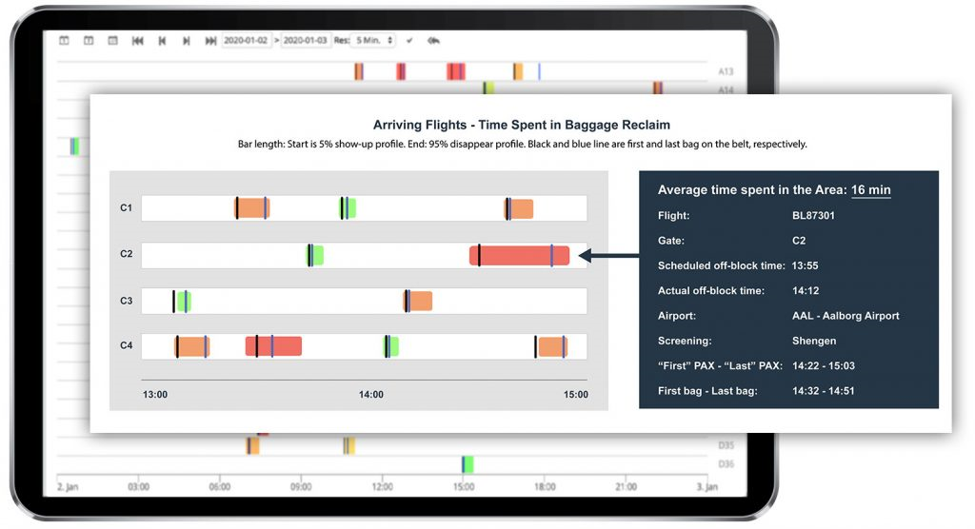Viewport: 975px width, 529px height.
Task: Click the double-arrow reset icon in toolbar
Action: click(433, 41)
